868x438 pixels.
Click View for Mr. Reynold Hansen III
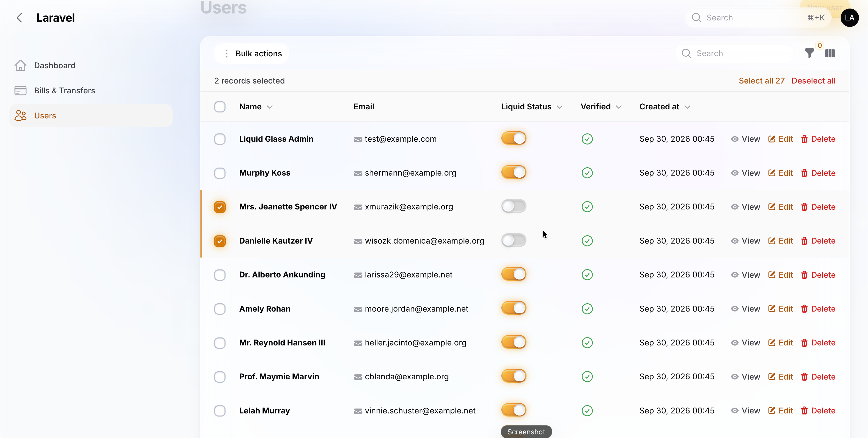pos(745,343)
